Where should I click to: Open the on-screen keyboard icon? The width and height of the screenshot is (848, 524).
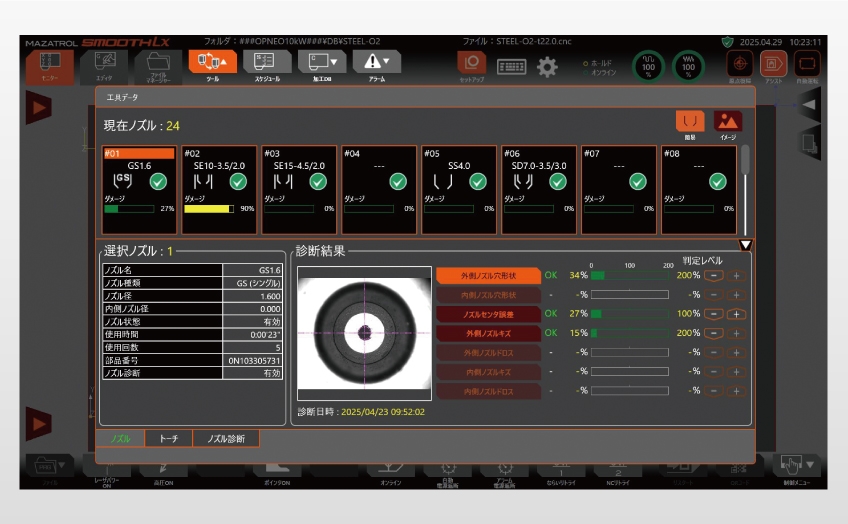tap(511, 66)
